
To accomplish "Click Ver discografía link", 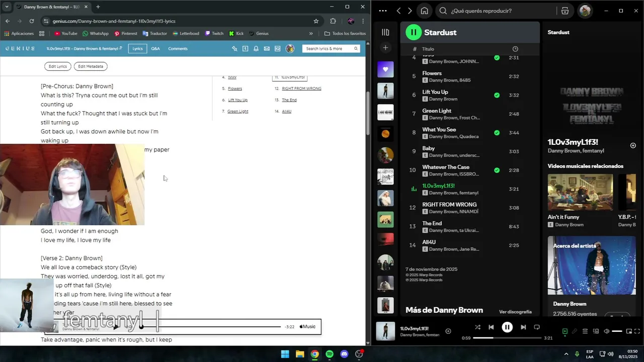I will click(x=515, y=312).
